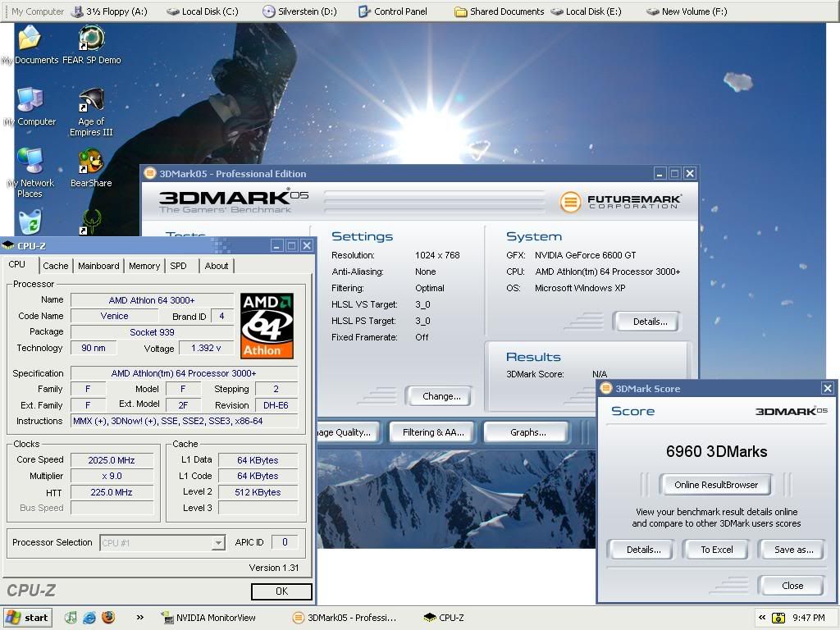This screenshot has width=840, height=630.
Task: Switch to CPU-Z Cache tab
Action: point(55,266)
